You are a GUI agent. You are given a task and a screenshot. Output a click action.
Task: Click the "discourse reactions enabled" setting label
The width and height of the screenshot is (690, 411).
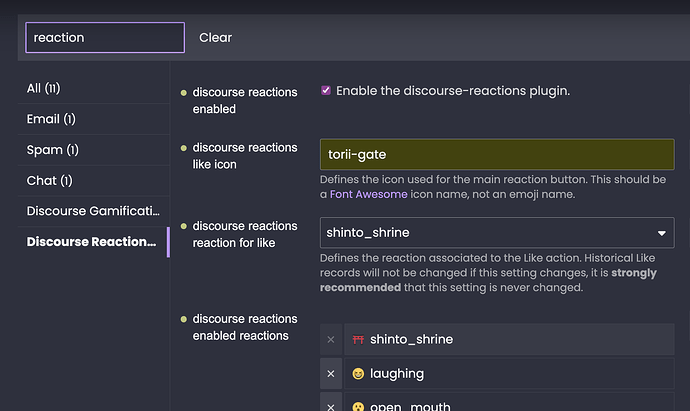245,100
